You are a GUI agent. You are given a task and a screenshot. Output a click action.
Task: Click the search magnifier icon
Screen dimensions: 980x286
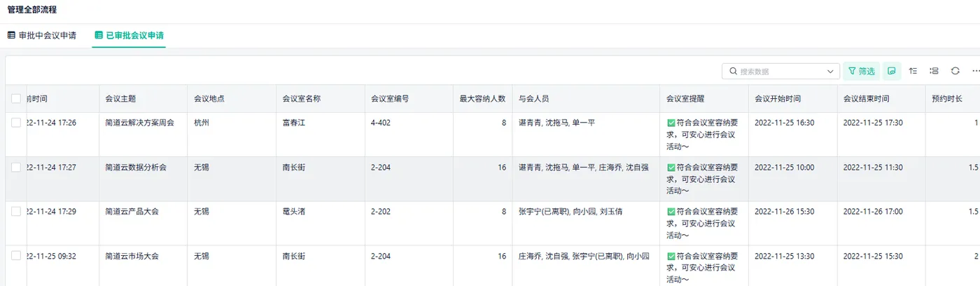(733, 71)
